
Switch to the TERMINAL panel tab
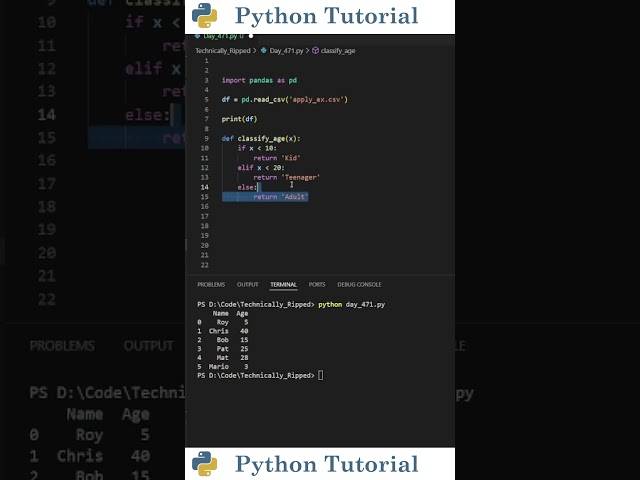tap(283, 284)
